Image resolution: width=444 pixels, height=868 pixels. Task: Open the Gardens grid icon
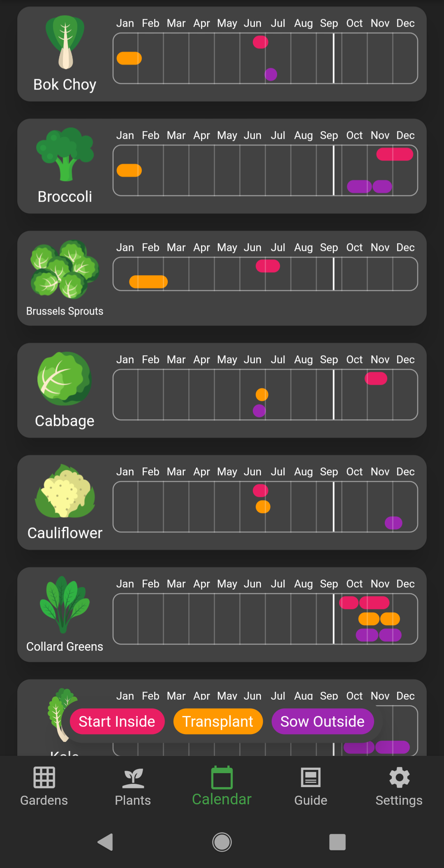44,778
